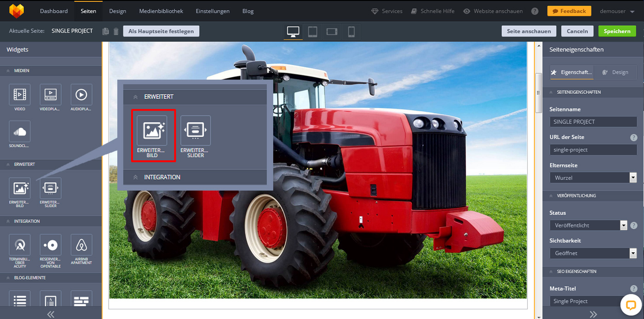This screenshot has width=644, height=319.
Task: Click Als Hauptseite festlegen button
Action: point(161,31)
